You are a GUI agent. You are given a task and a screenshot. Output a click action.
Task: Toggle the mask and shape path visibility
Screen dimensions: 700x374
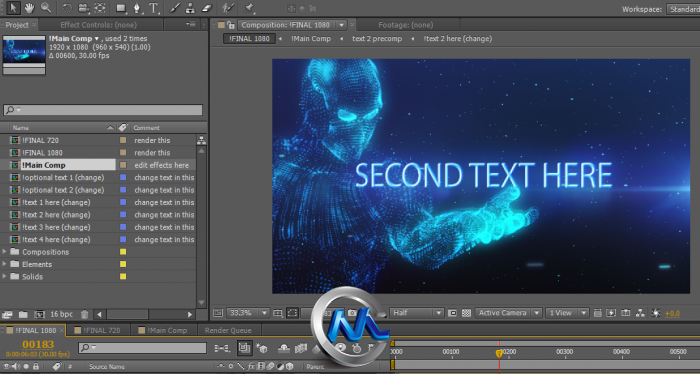292,313
